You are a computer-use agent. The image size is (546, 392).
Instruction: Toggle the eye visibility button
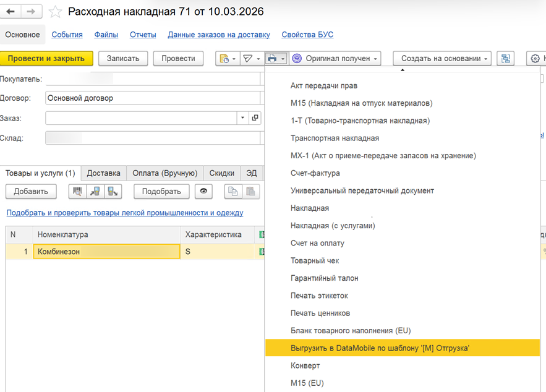[203, 192]
